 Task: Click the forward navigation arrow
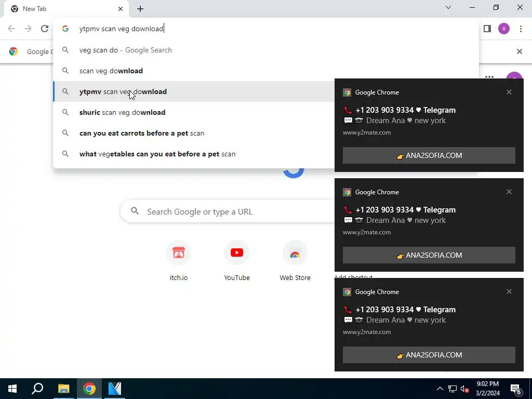tap(28, 29)
